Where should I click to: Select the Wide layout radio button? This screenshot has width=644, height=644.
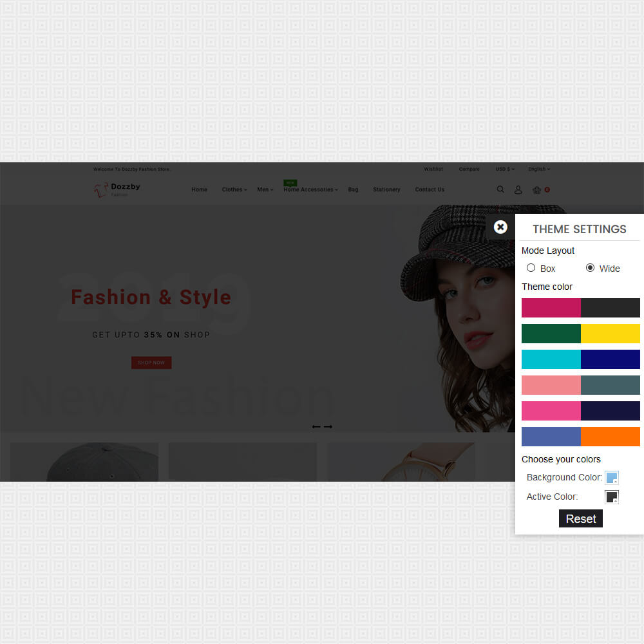tap(590, 268)
